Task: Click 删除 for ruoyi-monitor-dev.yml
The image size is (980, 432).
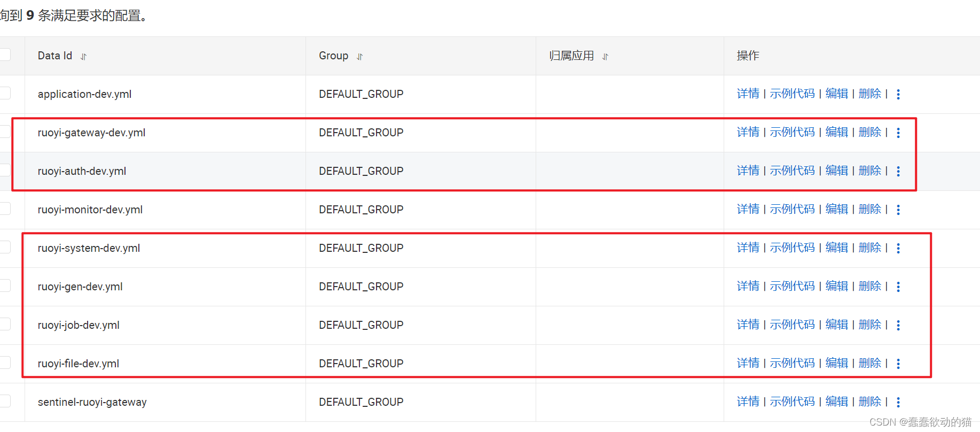Action: (869, 209)
